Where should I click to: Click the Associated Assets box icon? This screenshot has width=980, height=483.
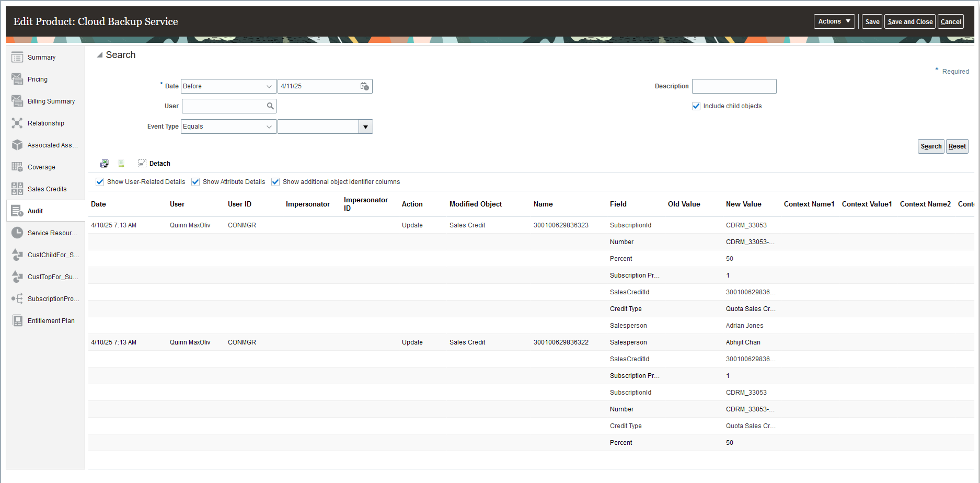tap(17, 145)
